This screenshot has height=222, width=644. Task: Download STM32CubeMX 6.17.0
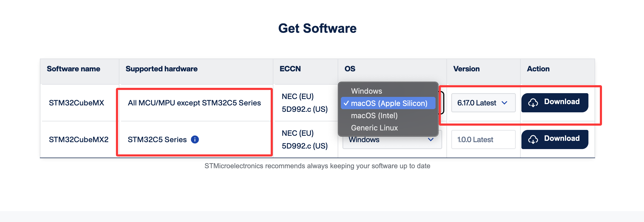(x=555, y=103)
